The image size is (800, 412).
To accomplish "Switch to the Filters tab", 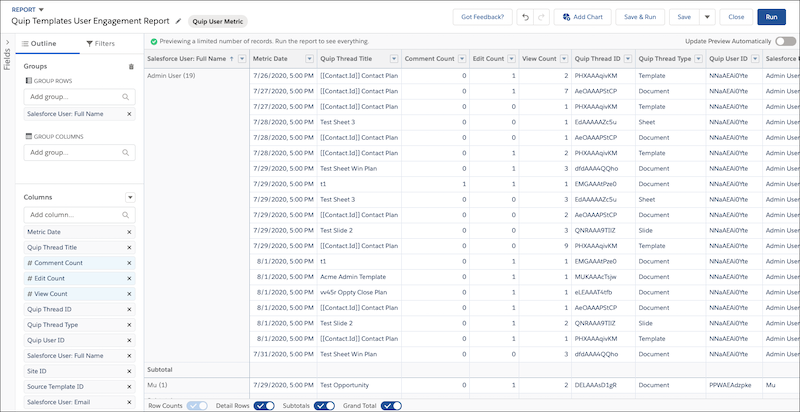I will [x=101, y=44].
